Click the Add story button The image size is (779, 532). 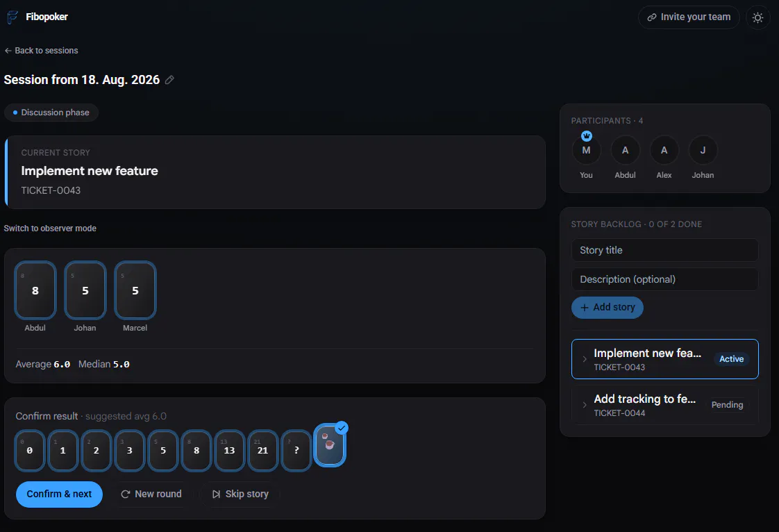pyautogui.click(x=607, y=307)
